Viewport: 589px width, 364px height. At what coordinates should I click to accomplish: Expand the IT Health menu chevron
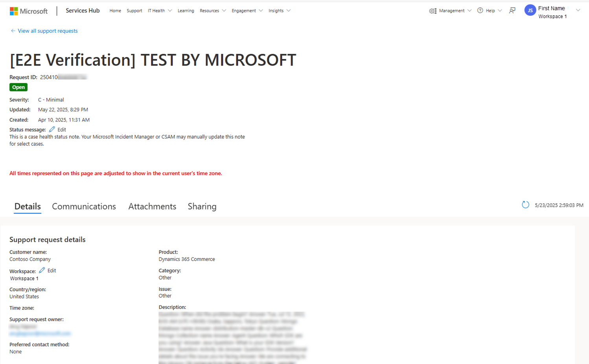point(170,11)
